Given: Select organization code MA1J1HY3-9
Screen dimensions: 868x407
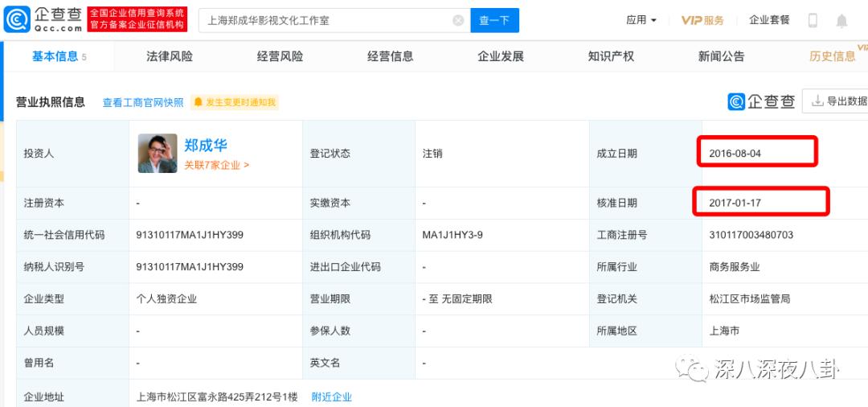Looking at the screenshot, I should click(452, 235).
